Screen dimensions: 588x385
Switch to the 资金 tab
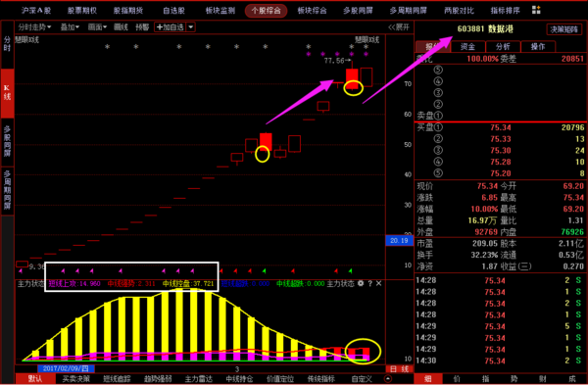[467, 46]
